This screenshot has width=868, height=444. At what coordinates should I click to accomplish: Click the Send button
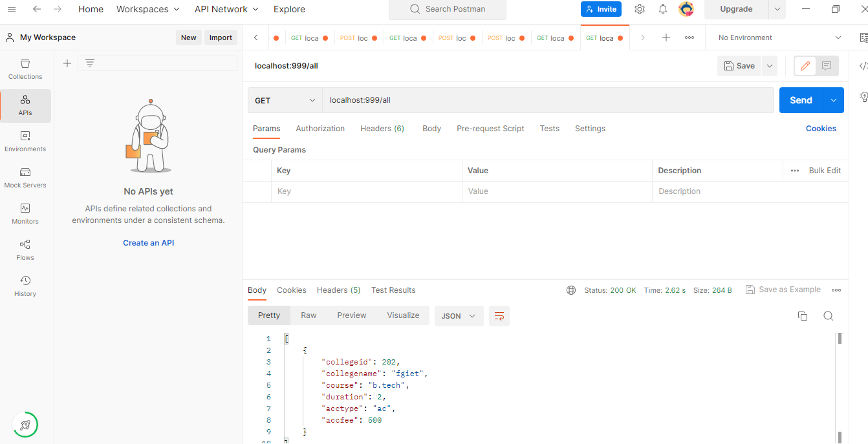pyautogui.click(x=801, y=100)
